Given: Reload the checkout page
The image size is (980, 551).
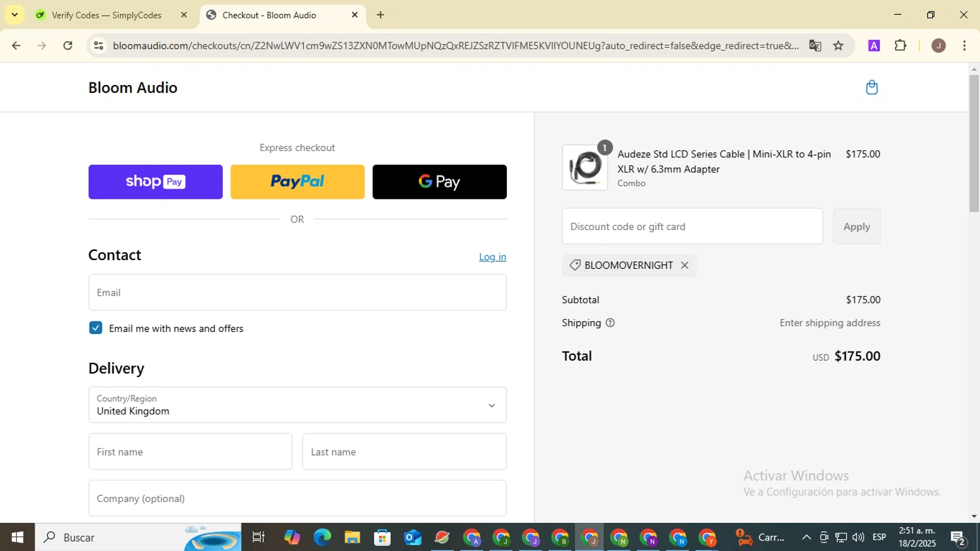Looking at the screenshot, I should 68,46.
